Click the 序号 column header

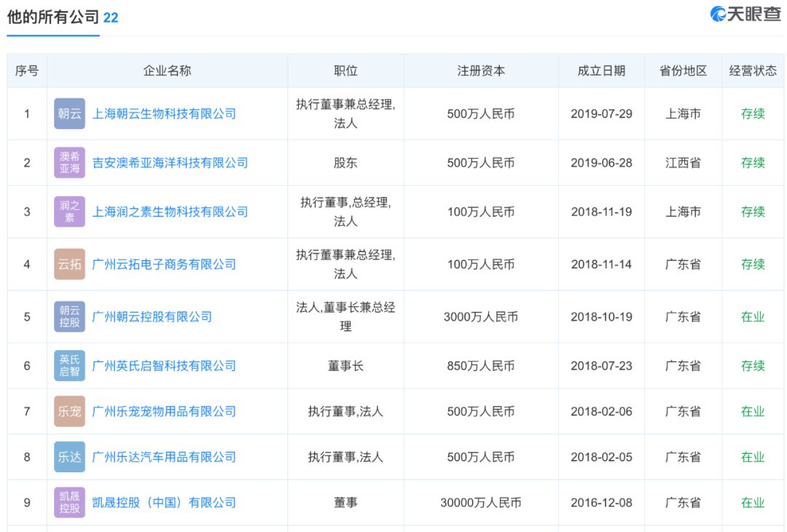tap(27, 71)
